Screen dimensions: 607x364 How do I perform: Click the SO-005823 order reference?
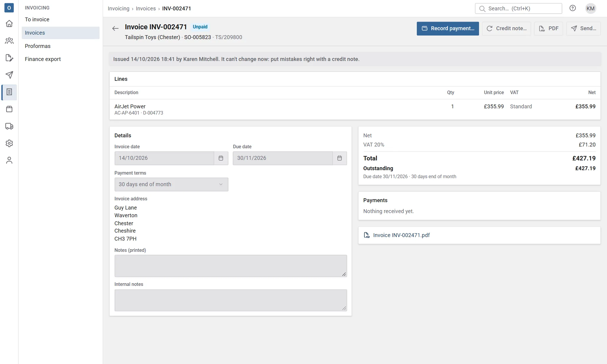[198, 37]
